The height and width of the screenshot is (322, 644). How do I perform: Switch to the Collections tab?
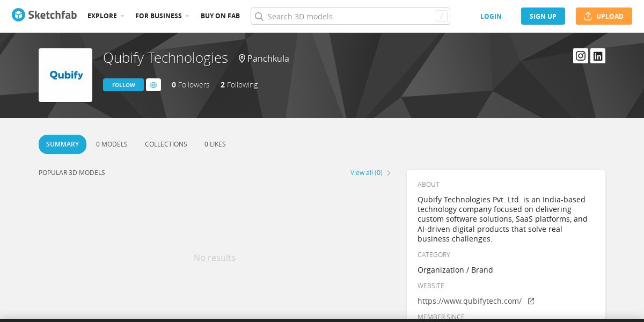click(166, 144)
